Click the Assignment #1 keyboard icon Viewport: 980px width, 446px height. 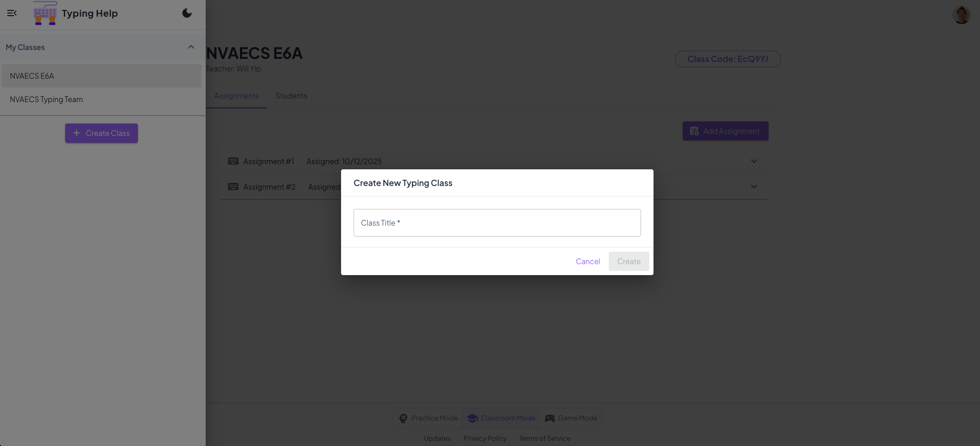[233, 161]
